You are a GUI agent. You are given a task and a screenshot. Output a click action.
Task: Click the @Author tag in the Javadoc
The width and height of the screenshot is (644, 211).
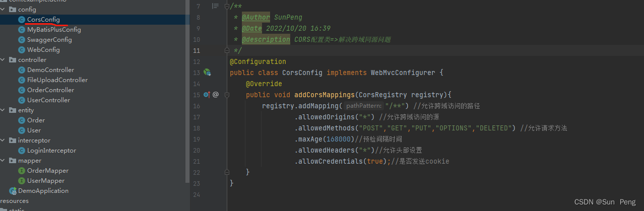256,17
